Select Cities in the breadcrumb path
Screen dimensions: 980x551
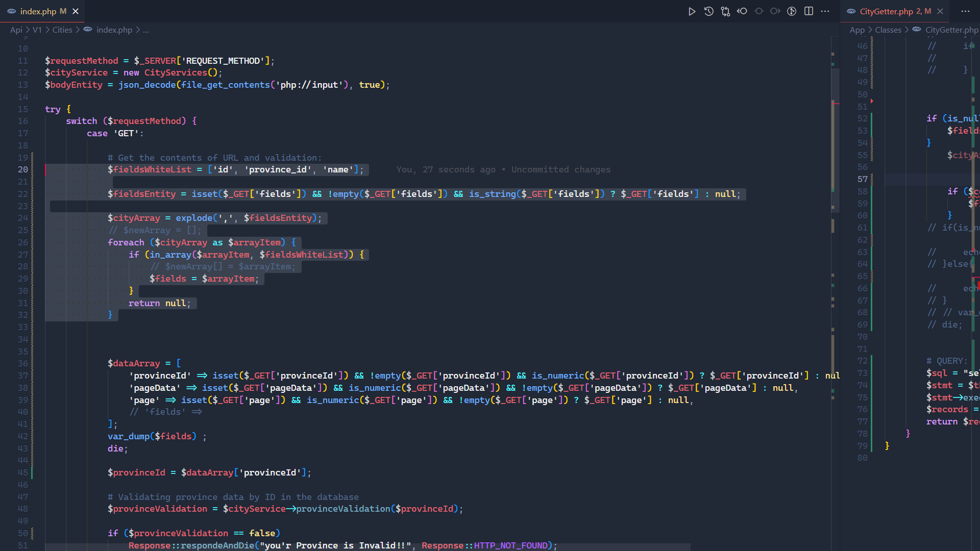62,30
